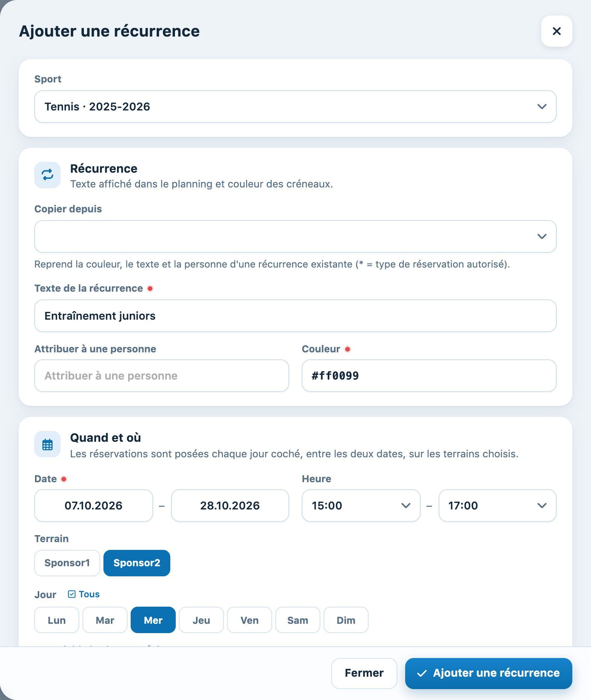
Task: Click the Ajouter une récurrence button
Action: tap(489, 673)
